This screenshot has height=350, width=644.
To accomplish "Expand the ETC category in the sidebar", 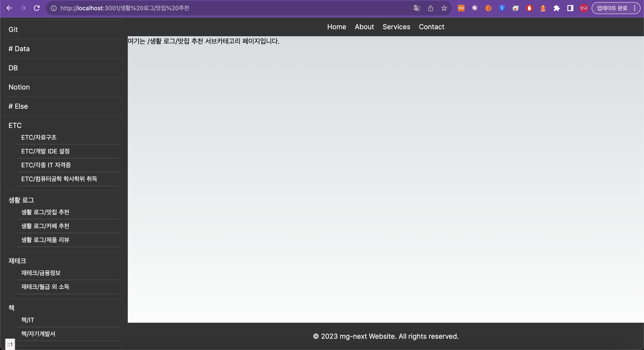I will point(15,125).
